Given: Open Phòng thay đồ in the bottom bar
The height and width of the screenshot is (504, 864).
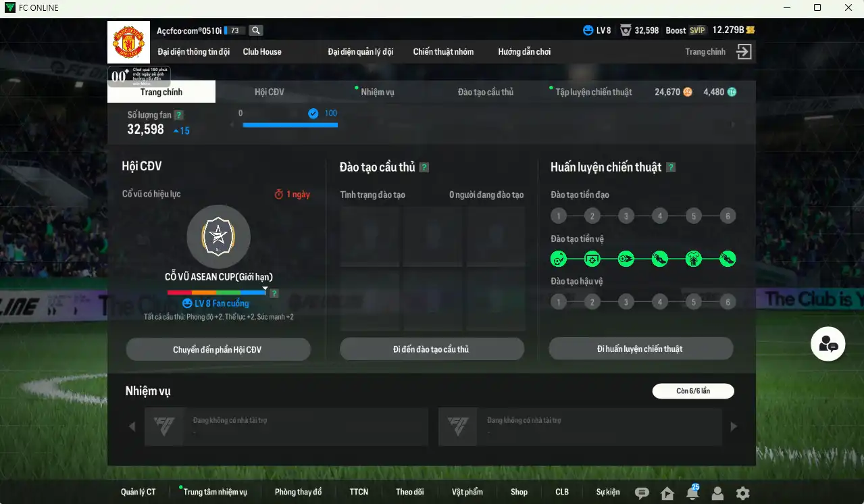Looking at the screenshot, I should [x=298, y=492].
